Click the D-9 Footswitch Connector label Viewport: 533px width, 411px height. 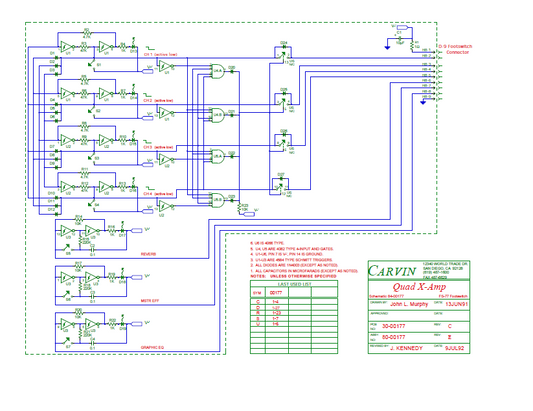point(455,49)
